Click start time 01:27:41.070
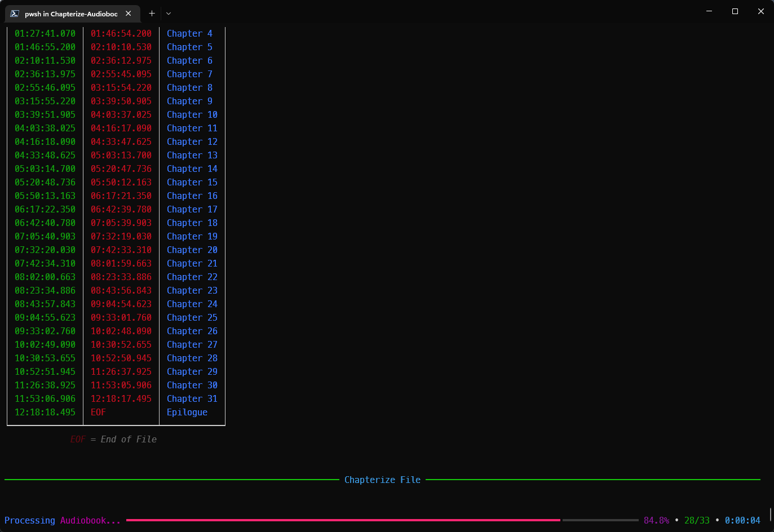The width and height of the screenshot is (774, 532). [45, 34]
